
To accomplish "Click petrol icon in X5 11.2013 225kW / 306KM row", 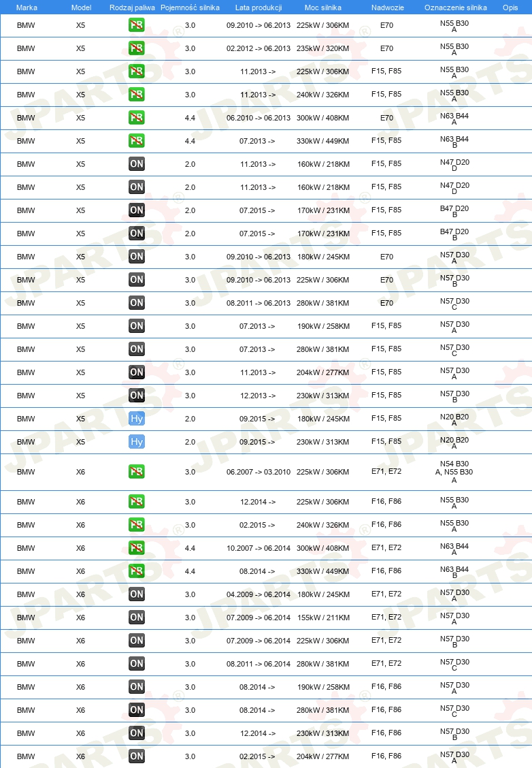I will pos(137,71).
